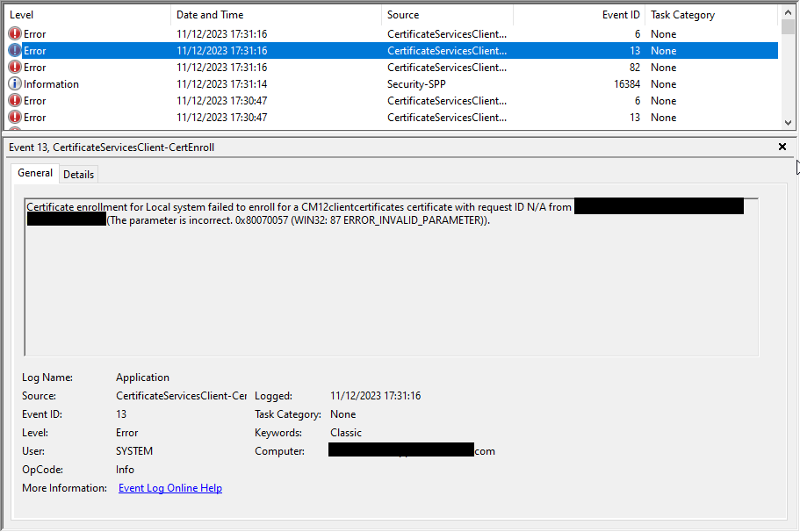Click the Information level label
Image resolution: width=800 pixels, height=532 pixels.
click(51, 84)
